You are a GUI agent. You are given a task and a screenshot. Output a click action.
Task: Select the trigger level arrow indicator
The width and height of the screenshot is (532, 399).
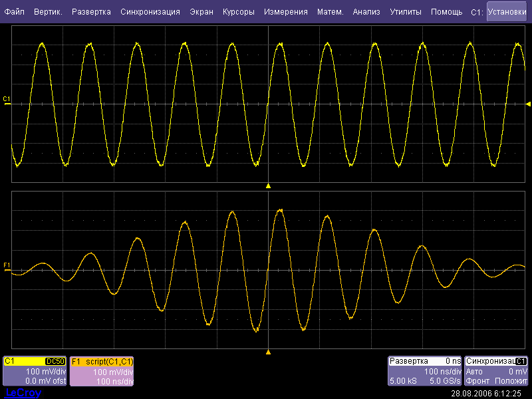click(528, 104)
